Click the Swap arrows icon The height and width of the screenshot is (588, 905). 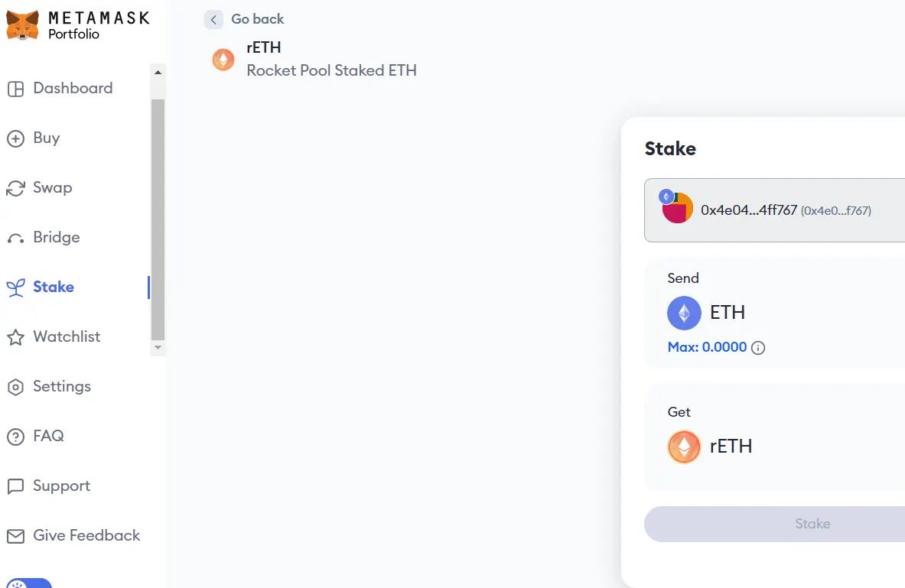tap(15, 188)
